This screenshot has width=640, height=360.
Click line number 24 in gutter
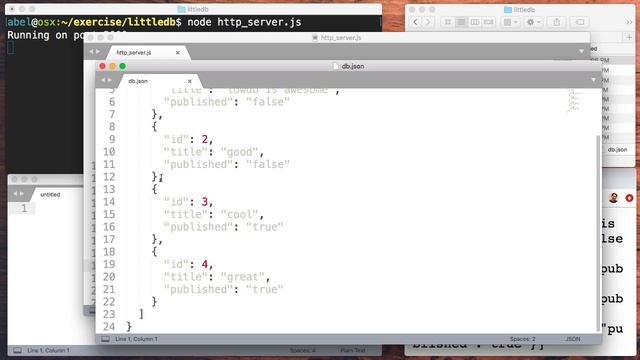[x=109, y=327]
